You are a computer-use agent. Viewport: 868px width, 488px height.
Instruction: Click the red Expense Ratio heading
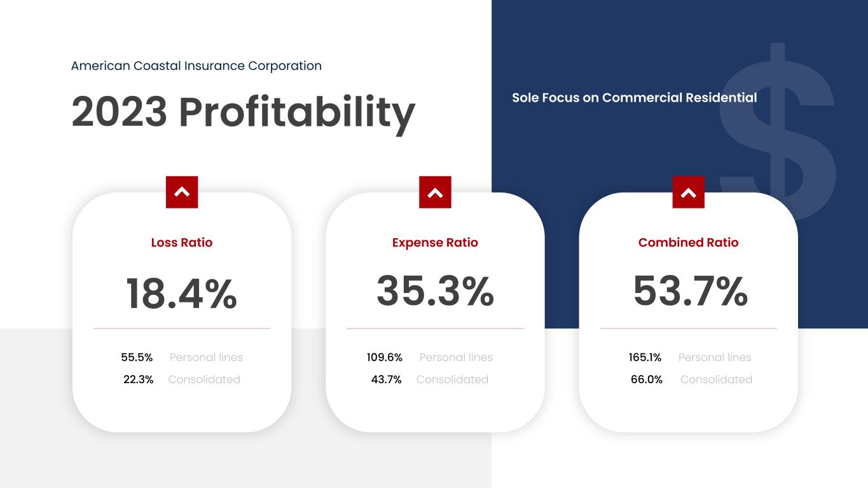435,243
